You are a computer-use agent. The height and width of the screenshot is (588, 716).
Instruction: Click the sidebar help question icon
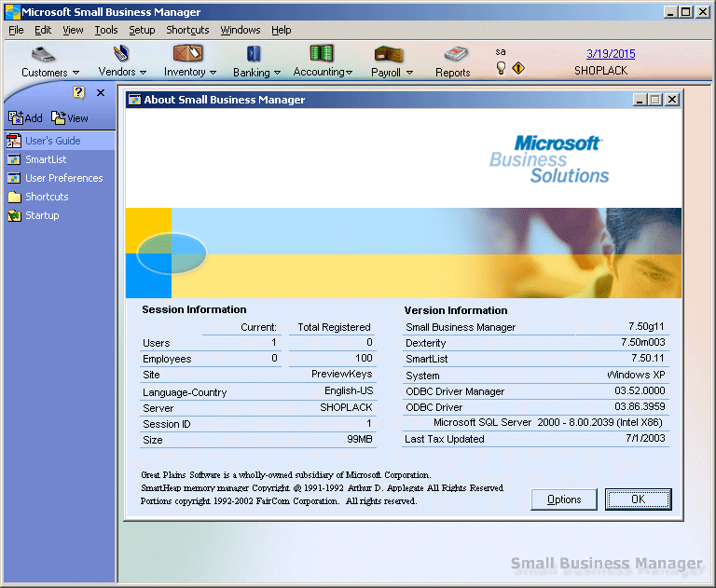pos(78,92)
